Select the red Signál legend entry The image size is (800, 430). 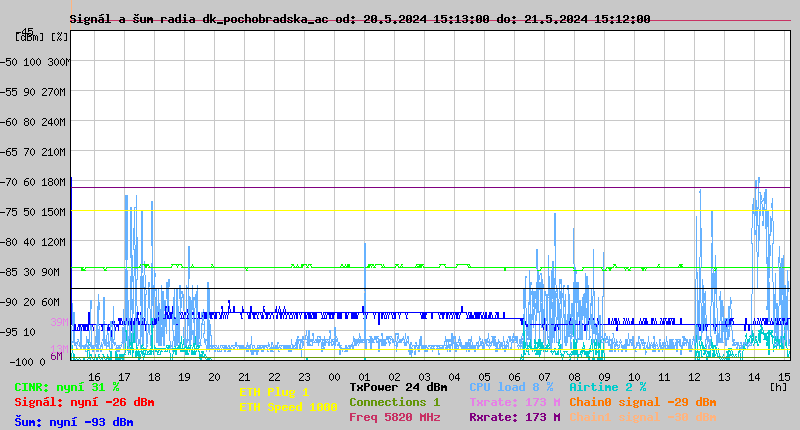[84, 402]
